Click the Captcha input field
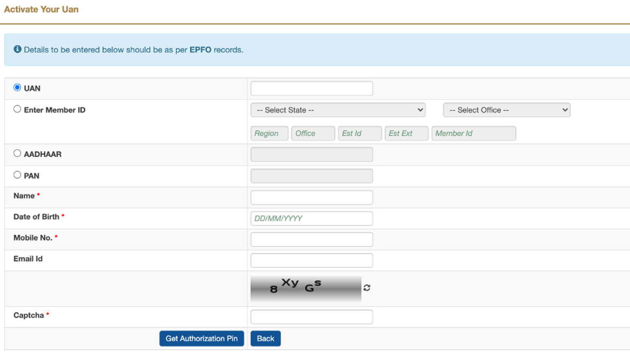 [x=311, y=316]
